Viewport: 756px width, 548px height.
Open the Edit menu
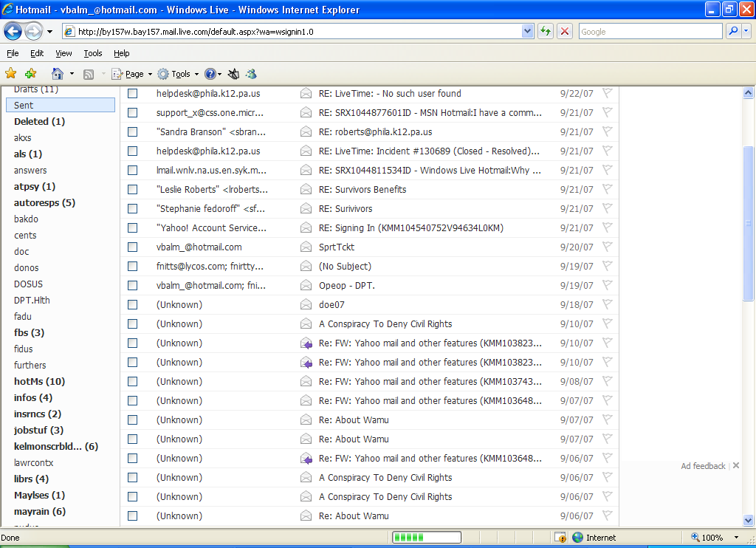[37, 53]
